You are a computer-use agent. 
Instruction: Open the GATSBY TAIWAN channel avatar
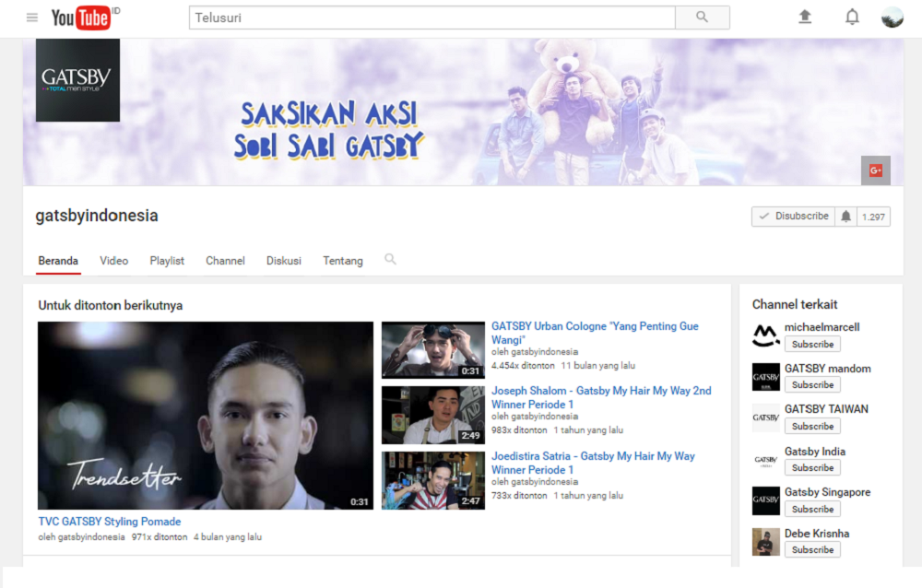click(x=765, y=418)
